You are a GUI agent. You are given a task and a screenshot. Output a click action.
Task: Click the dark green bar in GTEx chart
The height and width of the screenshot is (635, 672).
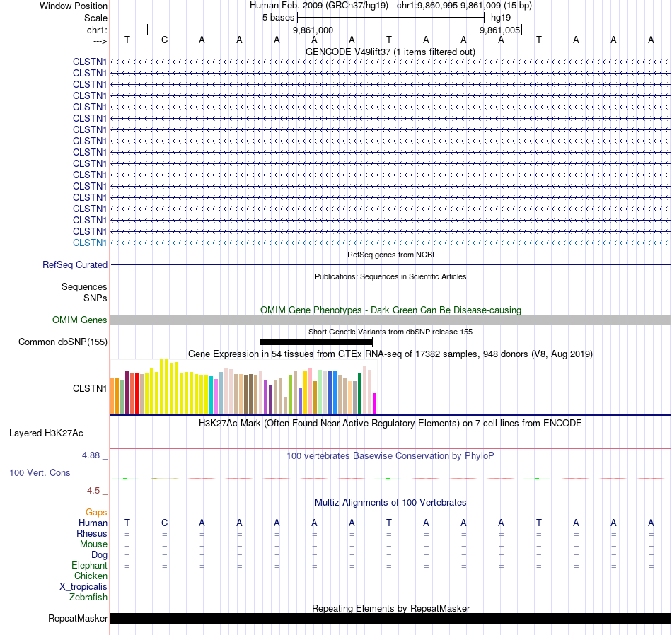(360, 393)
